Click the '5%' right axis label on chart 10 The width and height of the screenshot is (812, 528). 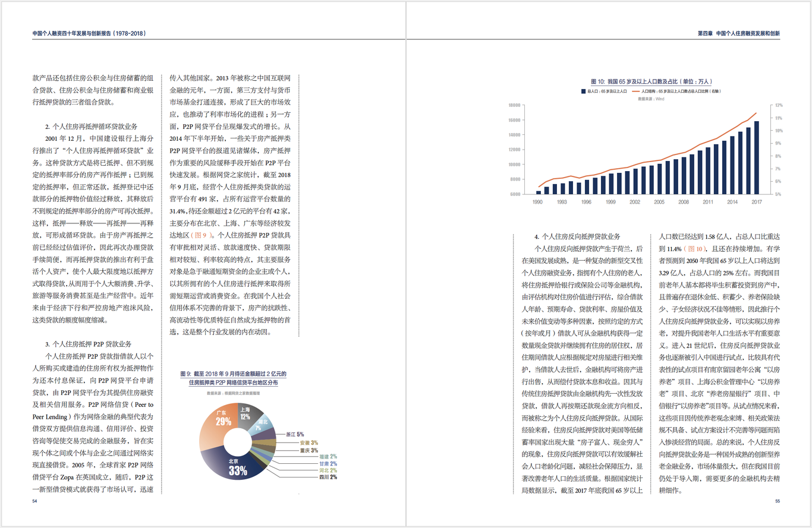(778, 194)
